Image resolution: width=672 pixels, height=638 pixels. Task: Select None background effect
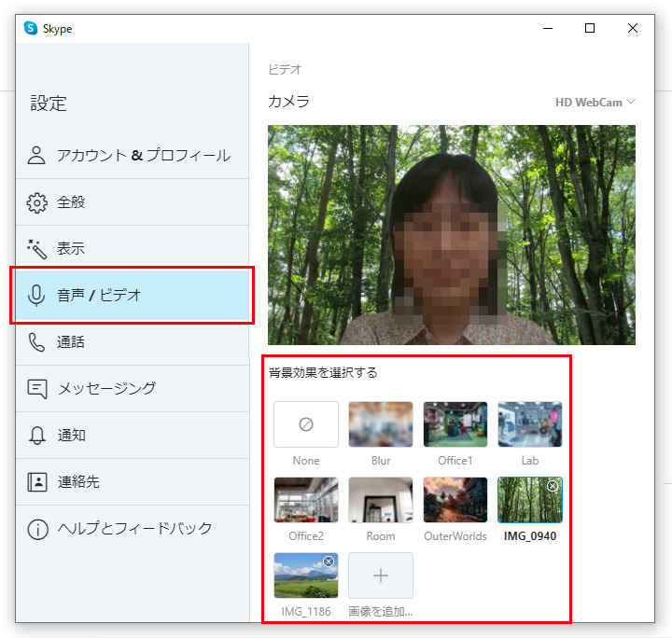pyautogui.click(x=306, y=424)
